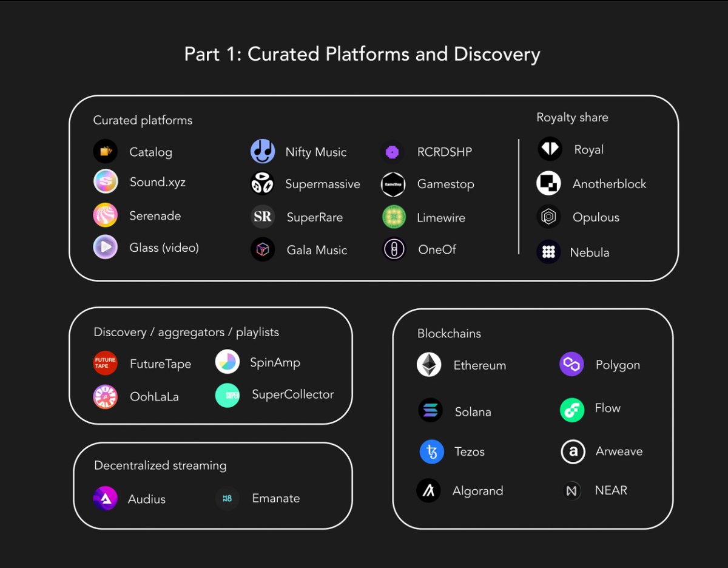Click the 'Anotherblock' text
Screen dimensions: 728x568
[x=610, y=184]
